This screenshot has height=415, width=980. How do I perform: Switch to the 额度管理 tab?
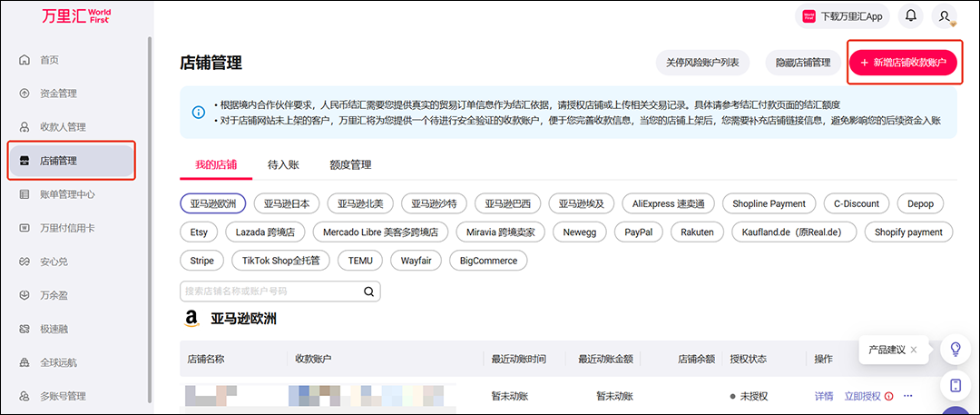click(x=350, y=165)
